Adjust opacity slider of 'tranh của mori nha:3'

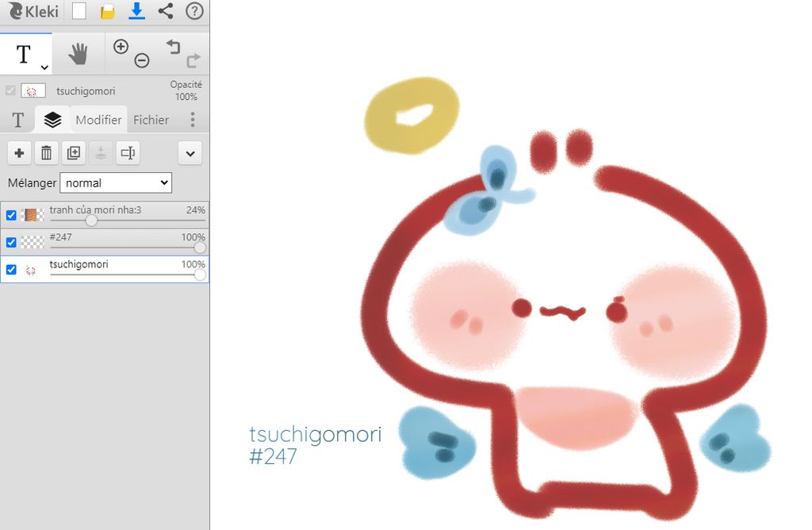pos(91,221)
